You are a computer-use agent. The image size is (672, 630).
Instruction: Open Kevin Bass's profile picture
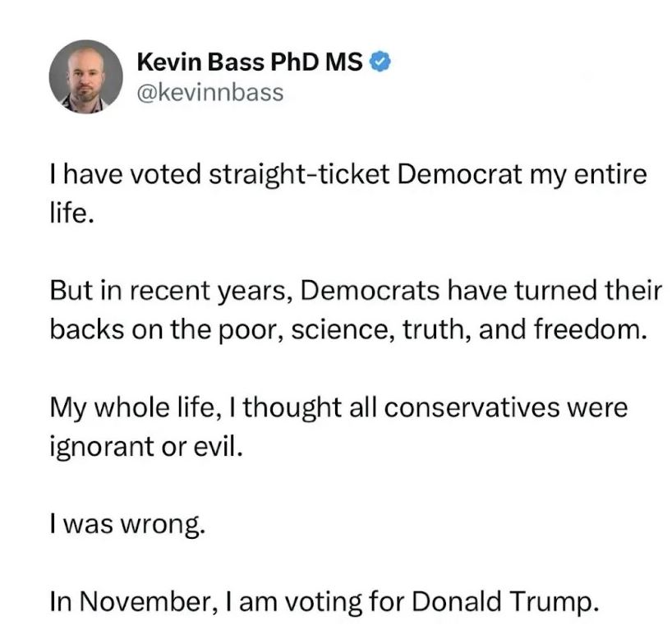[85, 77]
